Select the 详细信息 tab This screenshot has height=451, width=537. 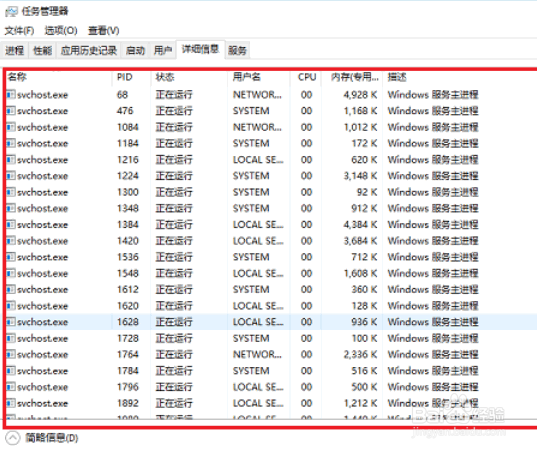click(x=200, y=49)
